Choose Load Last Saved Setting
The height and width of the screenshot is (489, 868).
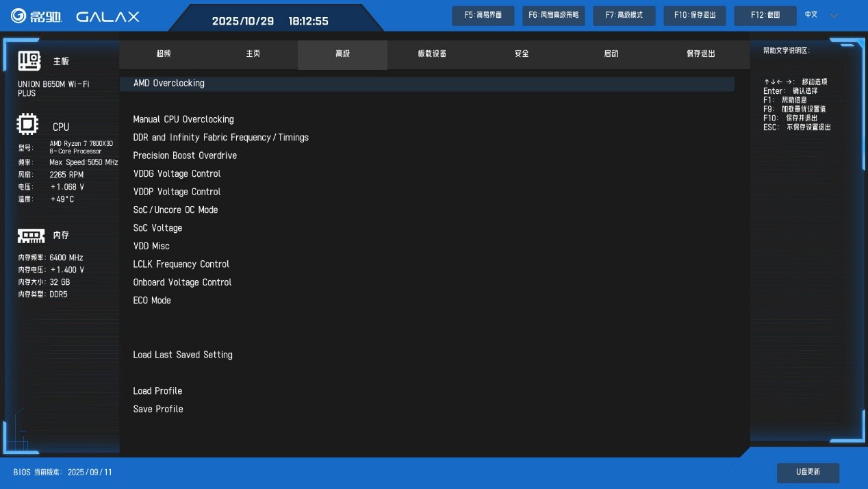coord(183,355)
